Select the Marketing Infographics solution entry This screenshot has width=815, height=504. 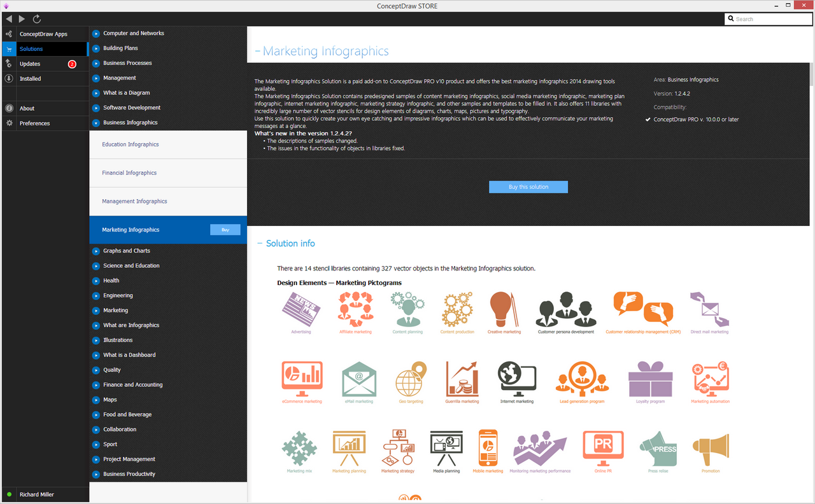pos(168,230)
